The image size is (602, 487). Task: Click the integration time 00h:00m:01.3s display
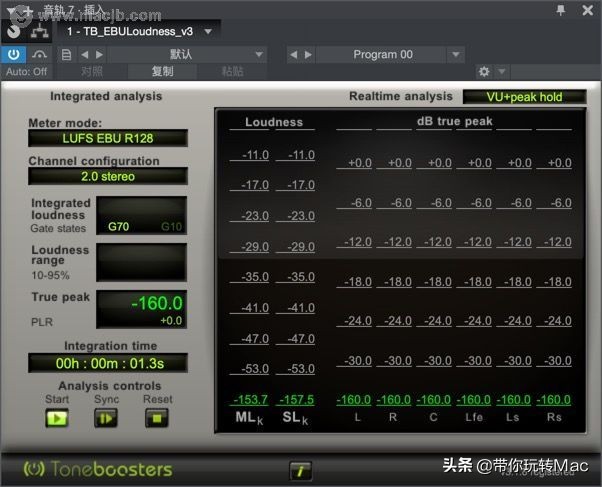click(108, 363)
